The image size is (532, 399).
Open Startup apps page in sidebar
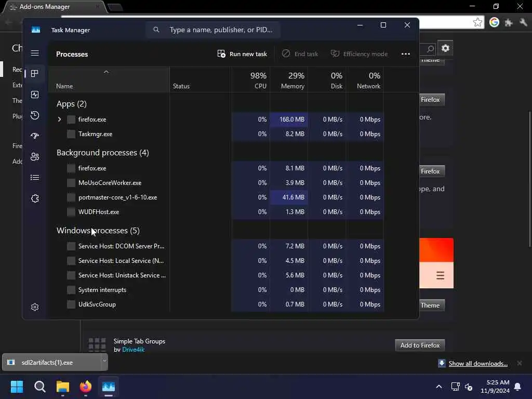click(35, 136)
